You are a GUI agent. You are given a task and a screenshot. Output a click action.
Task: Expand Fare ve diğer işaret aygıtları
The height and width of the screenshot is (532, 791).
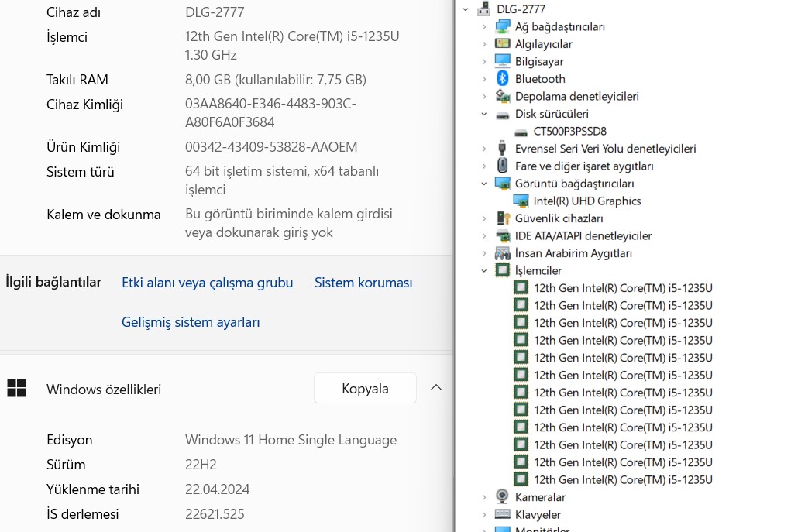484,166
